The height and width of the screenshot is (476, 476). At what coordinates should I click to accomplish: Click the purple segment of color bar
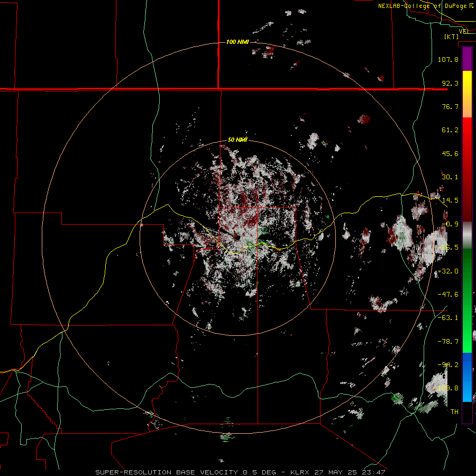pyautogui.click(x=467, y=59)
